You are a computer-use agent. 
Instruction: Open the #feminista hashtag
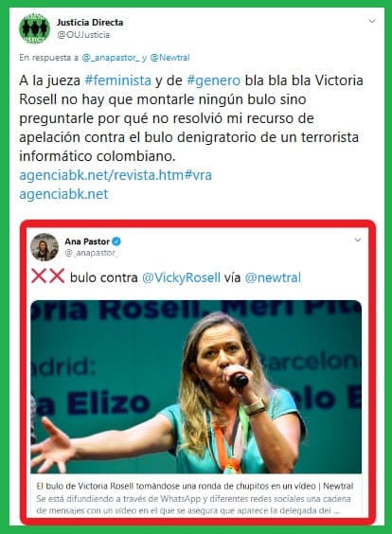(x=117, y=80)
